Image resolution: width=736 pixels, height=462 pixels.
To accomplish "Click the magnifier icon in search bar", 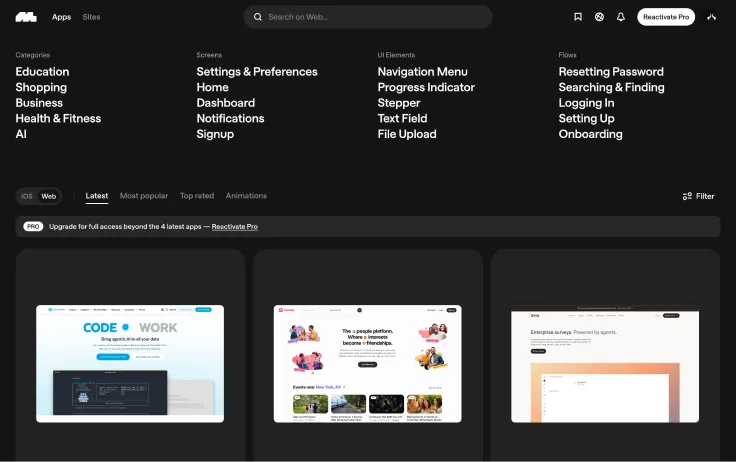I will coord(258,17).
